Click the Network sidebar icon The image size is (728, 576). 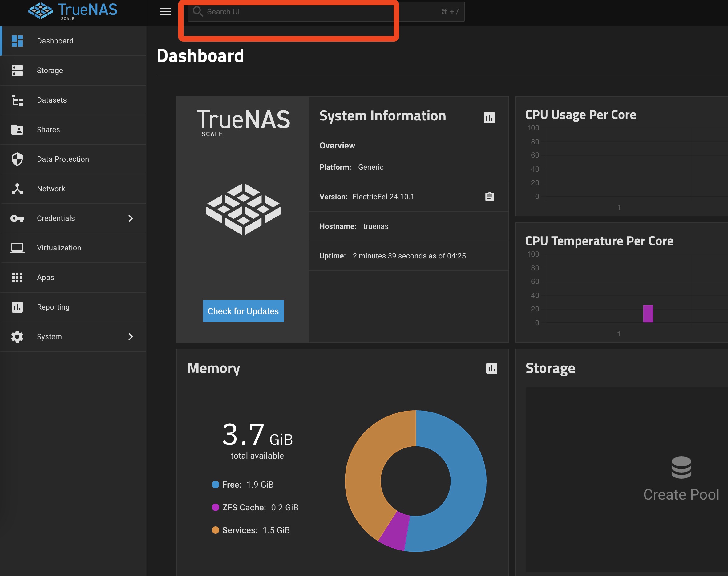(x=17, y=189)
